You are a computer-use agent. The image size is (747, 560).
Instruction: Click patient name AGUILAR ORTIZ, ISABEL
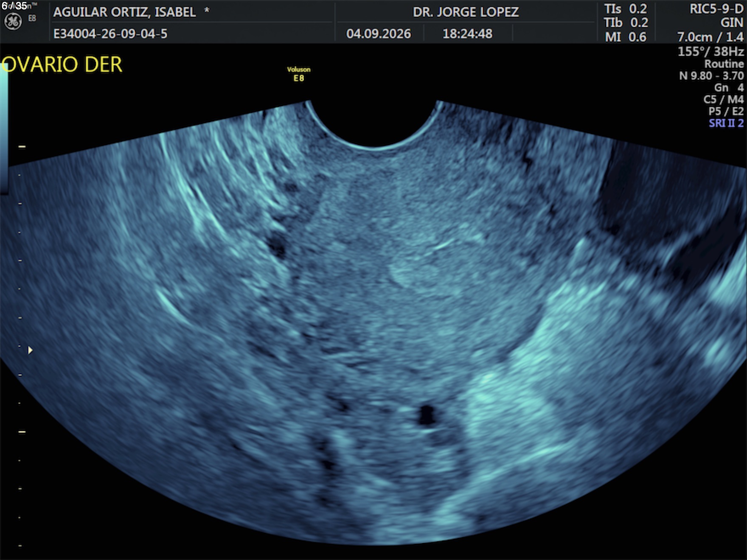click(x=124, y=12)
